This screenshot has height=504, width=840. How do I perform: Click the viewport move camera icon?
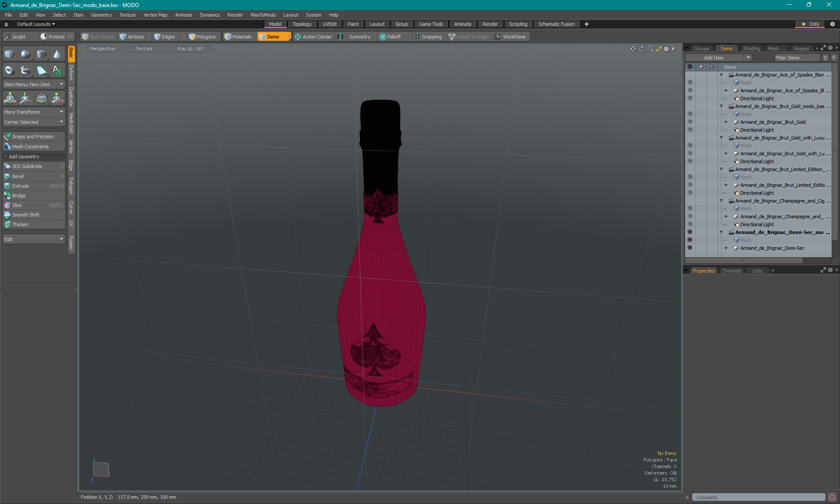click(x=633, y=49)
